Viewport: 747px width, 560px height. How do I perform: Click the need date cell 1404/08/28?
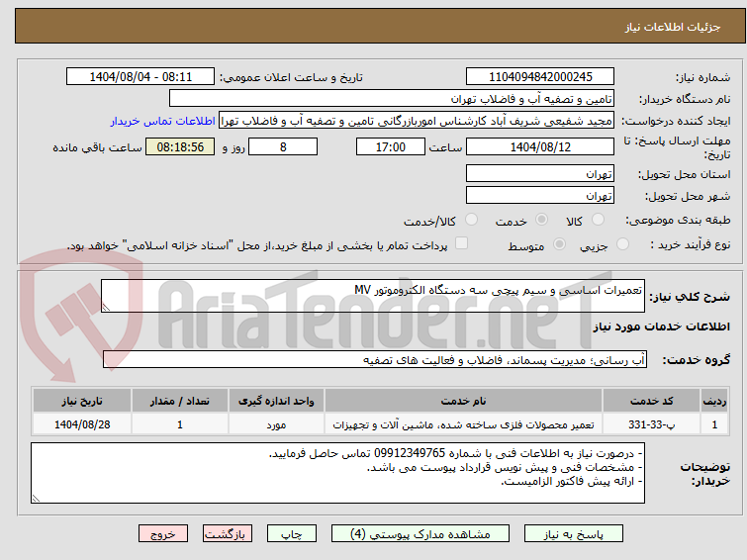pyautogui.click(x=82, y=424)
